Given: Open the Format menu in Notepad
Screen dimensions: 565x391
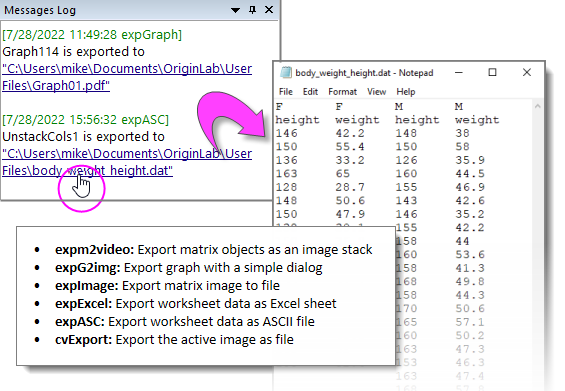Looking at the screenshot, I should click(x=342, y=92).
